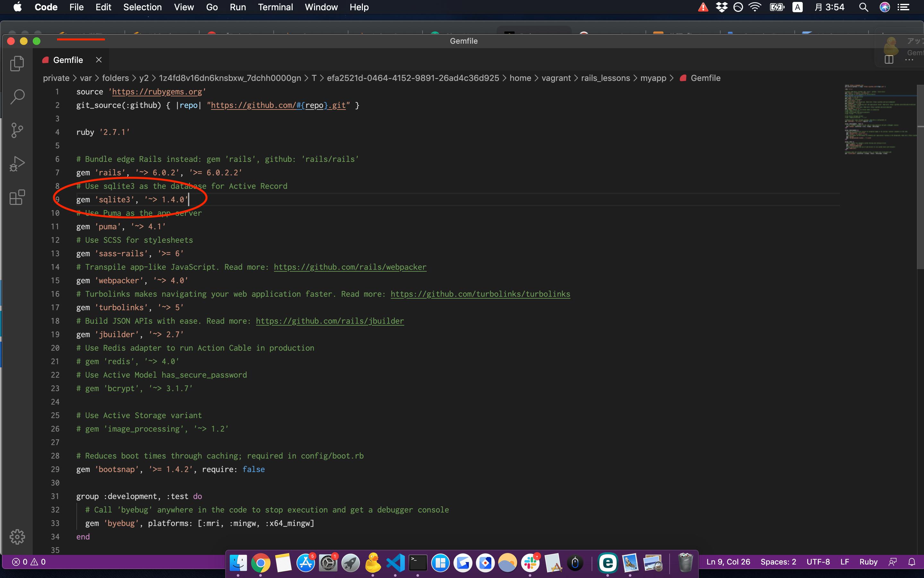
Task: Open the editor More Actions ellipsis
Action: click(909, 60)
